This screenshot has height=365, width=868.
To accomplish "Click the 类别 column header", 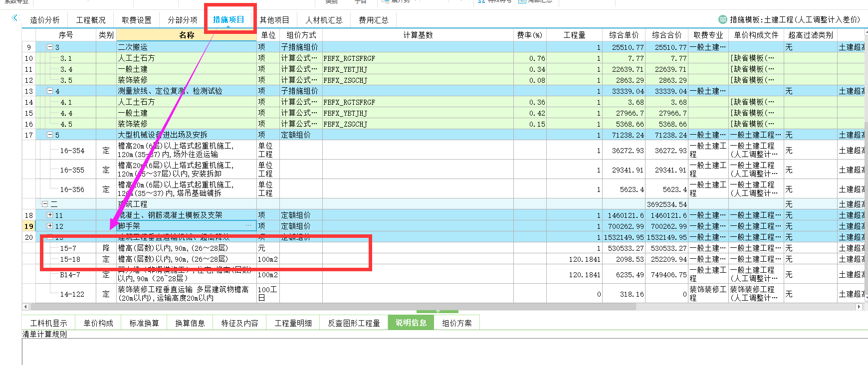I will (106, 35).
